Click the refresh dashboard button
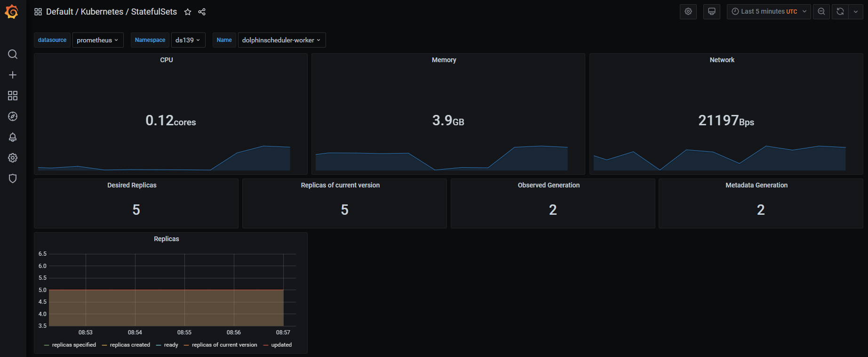The image size is (868, 357). (840, 12)
